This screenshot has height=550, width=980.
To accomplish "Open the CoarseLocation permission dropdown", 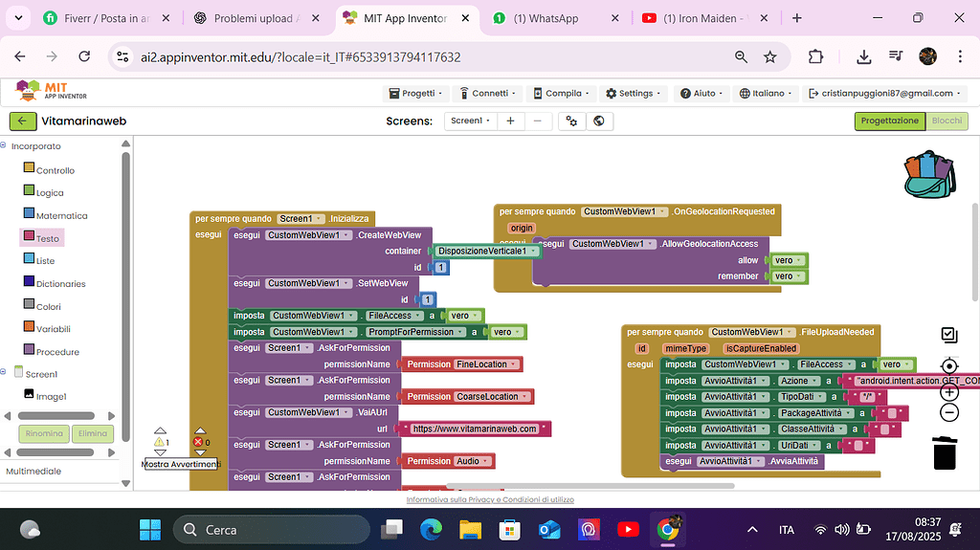I will 525,396.
